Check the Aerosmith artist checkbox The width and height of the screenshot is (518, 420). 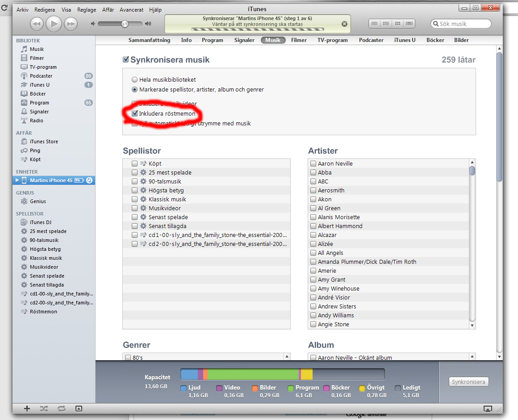point(313,190)
